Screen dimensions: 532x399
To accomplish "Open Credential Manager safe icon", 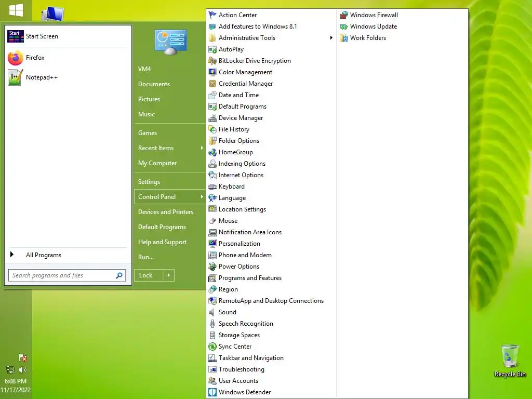I will [212, 84].
